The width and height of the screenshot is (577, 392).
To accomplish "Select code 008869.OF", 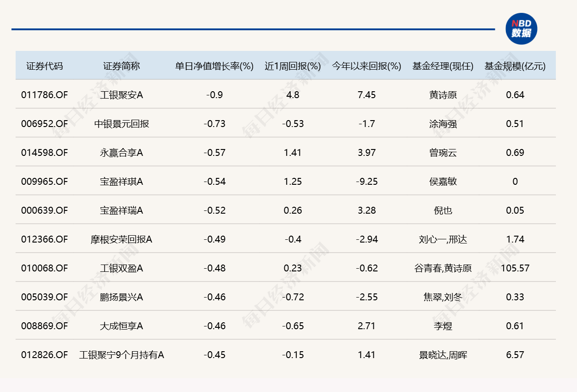I will click(x=44, y=326).
